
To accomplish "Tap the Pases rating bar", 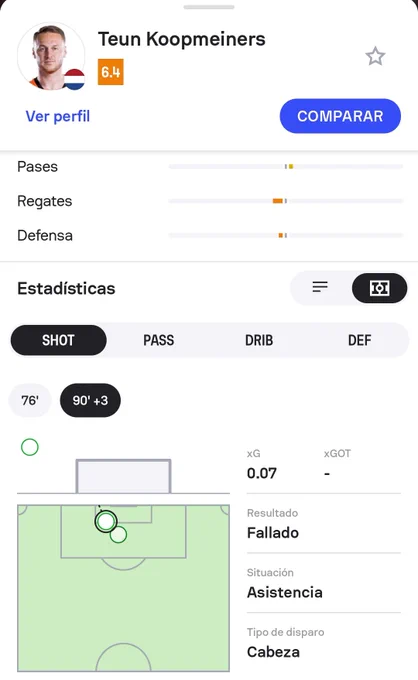I will coord(286,167).
